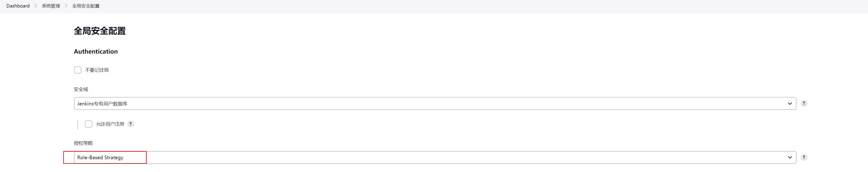Screen dimensions: 868x172
Task: Open help for 安全域 setting
Action: coord(804,104)
